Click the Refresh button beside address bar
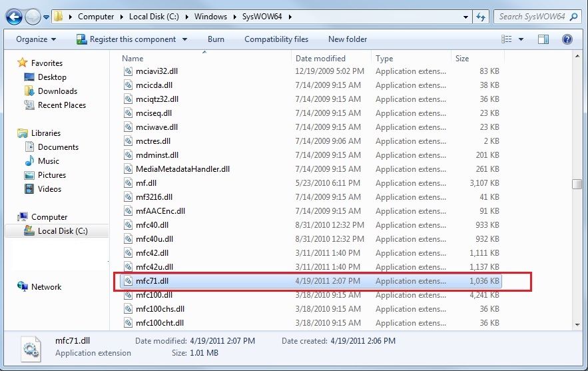Image resolution: width=588 pixels, height=371 pixels. click(x=481, y=17)
